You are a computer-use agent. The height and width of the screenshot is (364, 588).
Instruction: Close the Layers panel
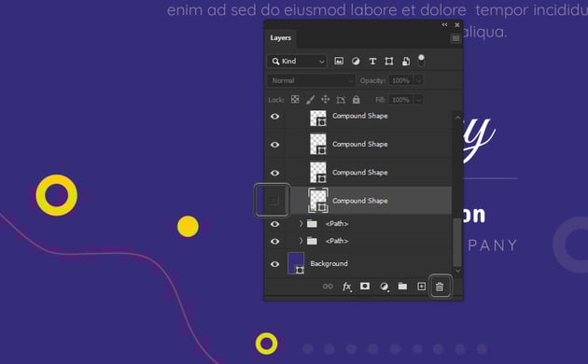tap(457, 25)
